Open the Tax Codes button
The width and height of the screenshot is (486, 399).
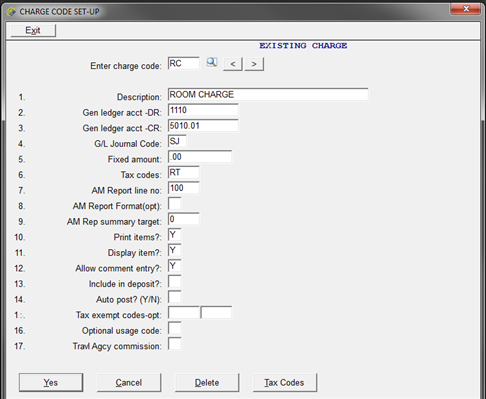(285, 382)
